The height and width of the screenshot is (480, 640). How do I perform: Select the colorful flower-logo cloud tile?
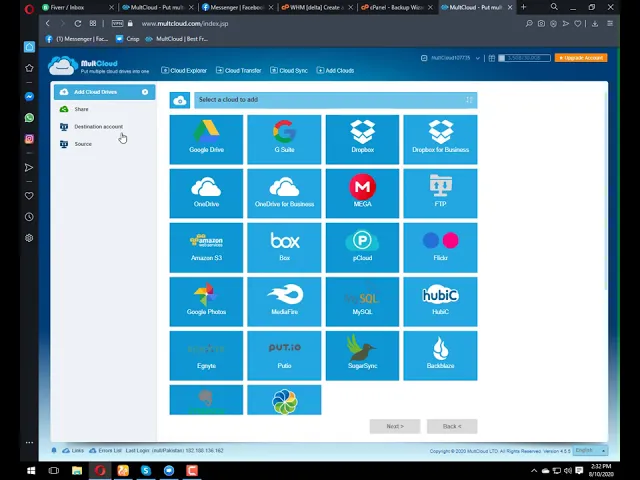(284, 400)
